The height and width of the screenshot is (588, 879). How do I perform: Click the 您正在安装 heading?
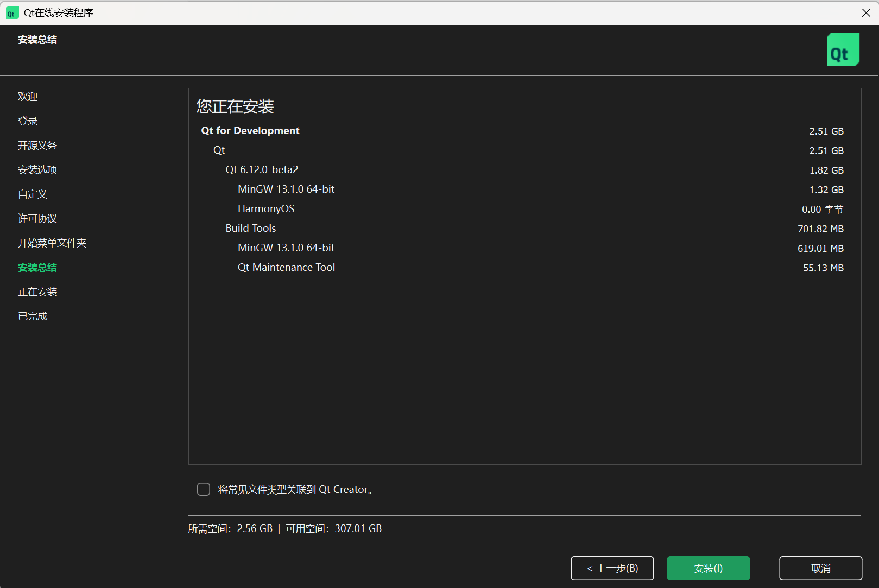point(235,106)
